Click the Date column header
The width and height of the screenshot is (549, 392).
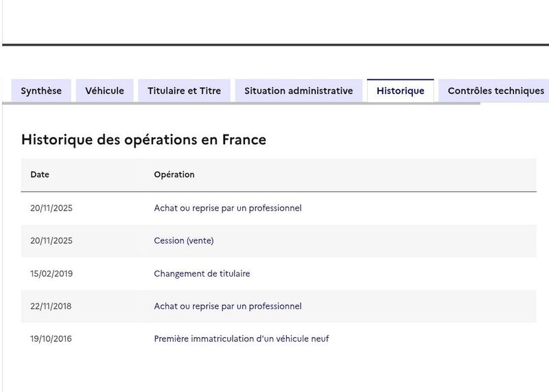click(40, 174)
